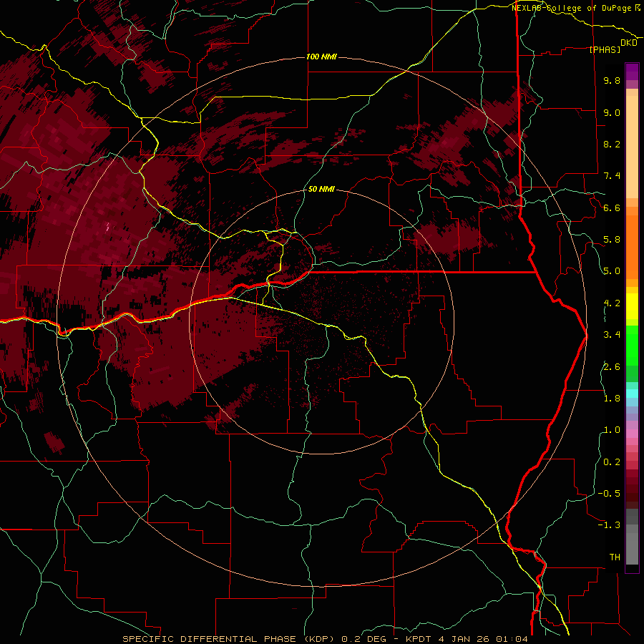Image resolution: width=644 pixels, height=644 pixels.
Task: Pick the cyan segment of the color bar
Action: tap(632, 394)
